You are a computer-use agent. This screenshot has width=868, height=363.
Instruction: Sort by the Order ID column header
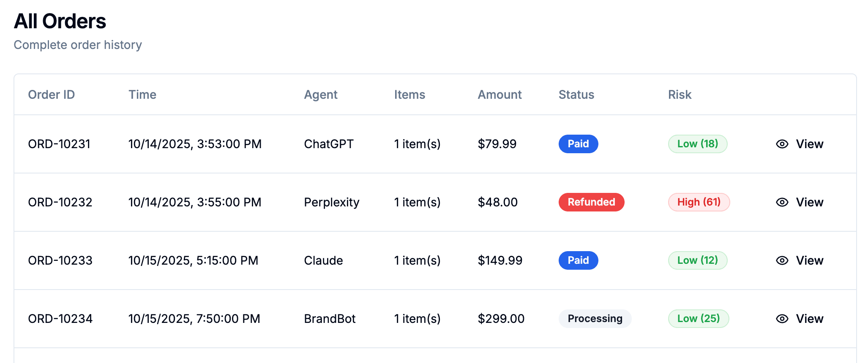51,95
